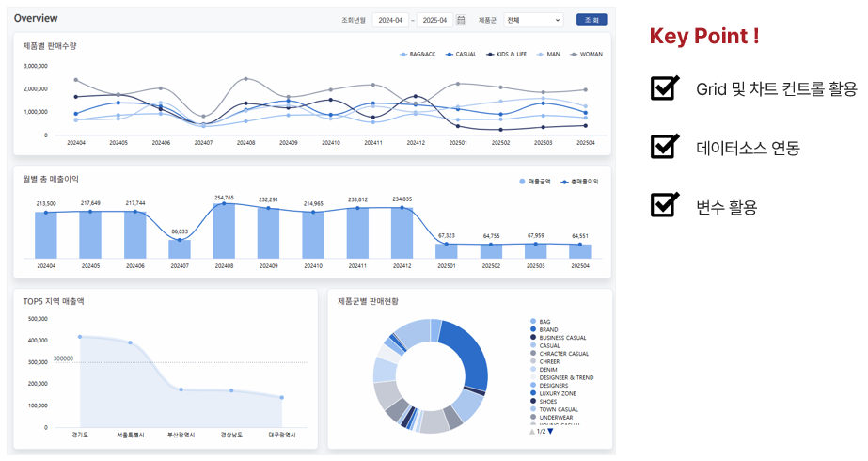Toggle CASUAL in the top line chart legend

[461, 55]
